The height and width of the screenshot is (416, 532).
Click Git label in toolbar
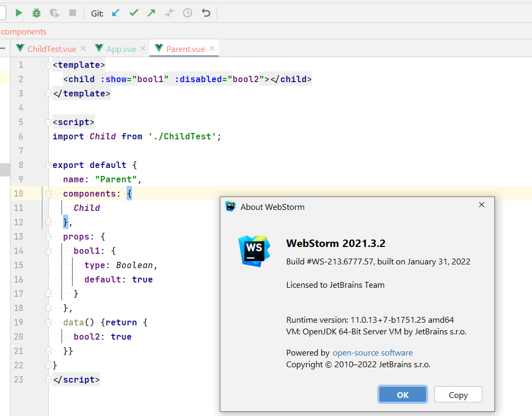click(97, 14)
